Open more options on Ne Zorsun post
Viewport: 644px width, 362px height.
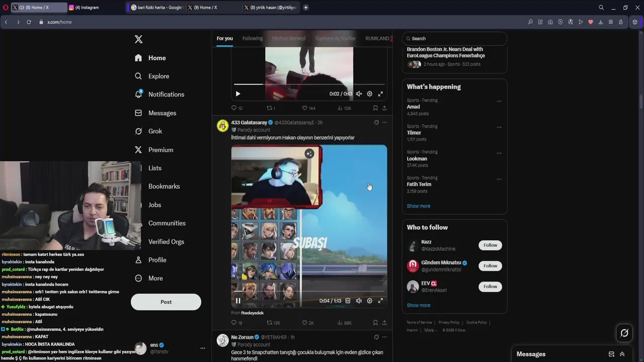[x=384, y=337]
